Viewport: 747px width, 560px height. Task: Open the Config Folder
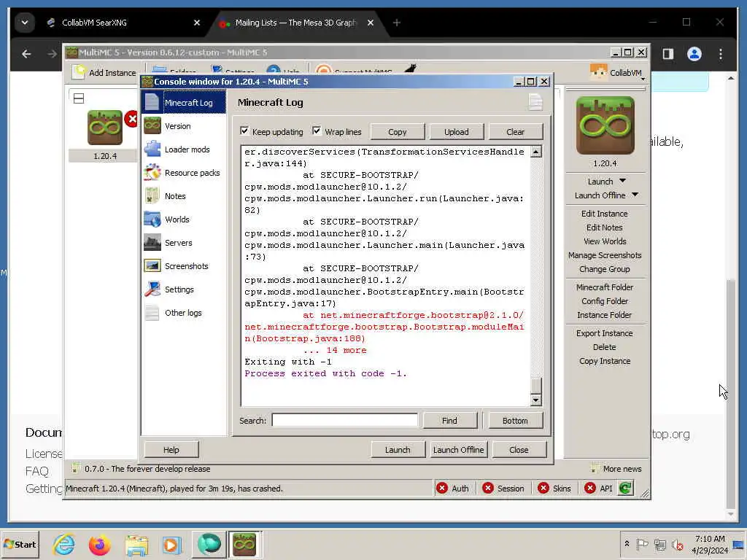[x=605, y=300]
